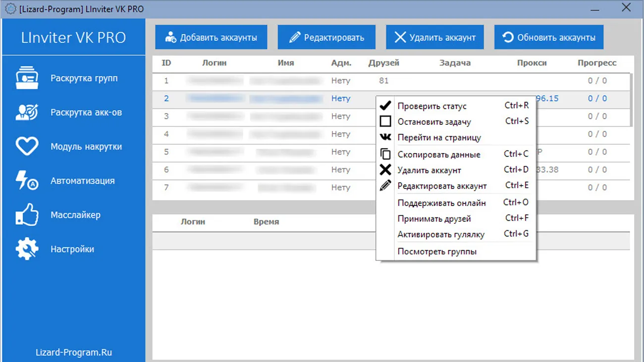Enable Поддерживать онлайн in context menu
644x362 pixels.
pyautogui.click(x=441, y=203)
